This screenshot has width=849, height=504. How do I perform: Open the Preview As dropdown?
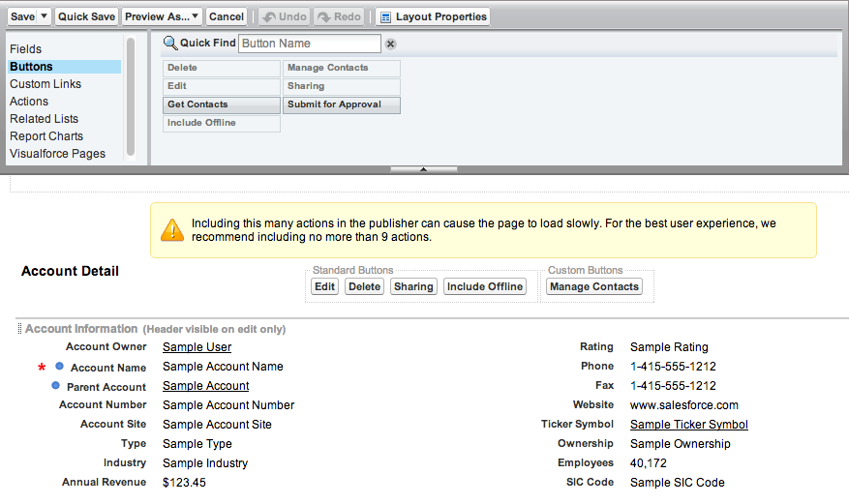pos(162,16)
